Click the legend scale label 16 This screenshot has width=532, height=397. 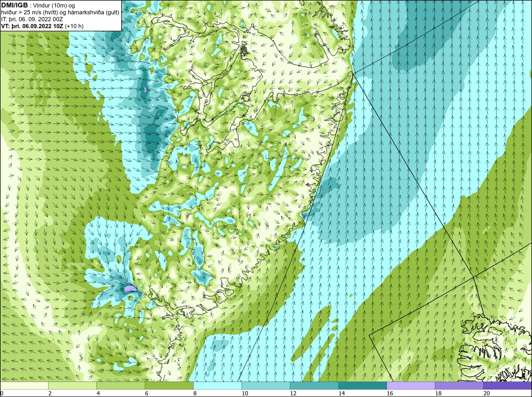390,393
